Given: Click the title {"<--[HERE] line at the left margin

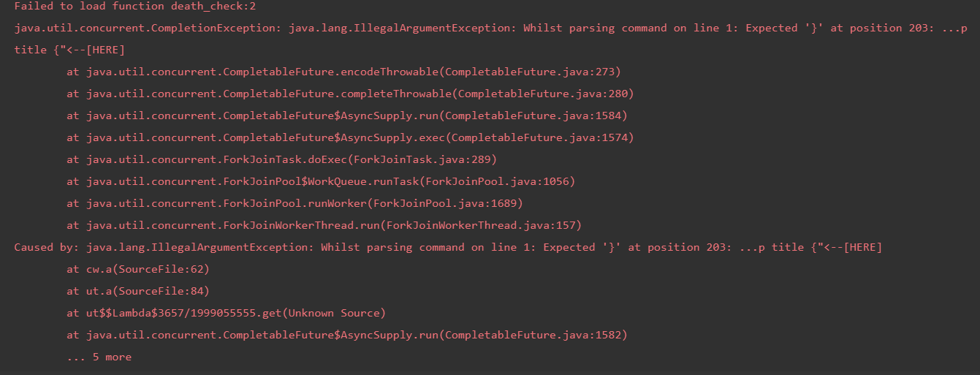Looking at the screenshot, I should pos(69,50).
